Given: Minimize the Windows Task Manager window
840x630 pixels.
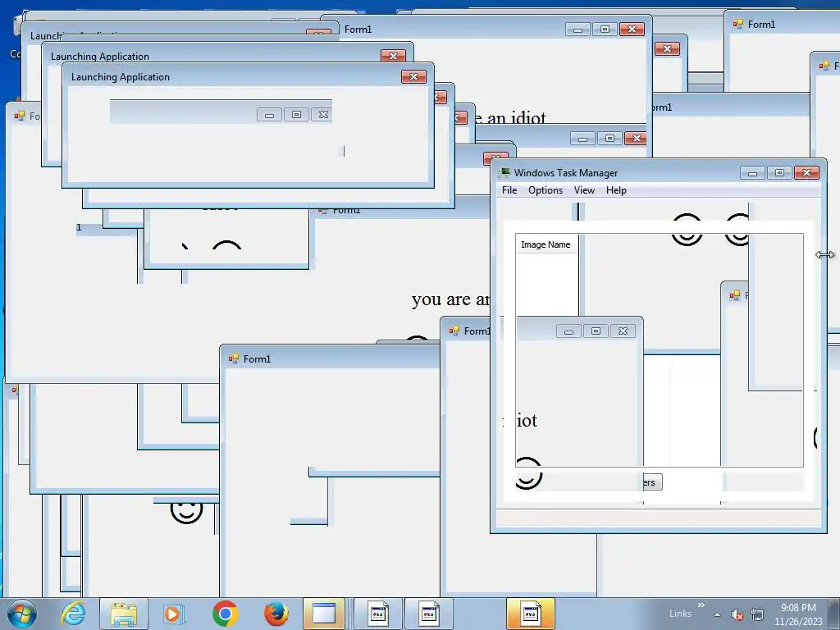Looking at the screenshot, I should [x=753, y=172].
